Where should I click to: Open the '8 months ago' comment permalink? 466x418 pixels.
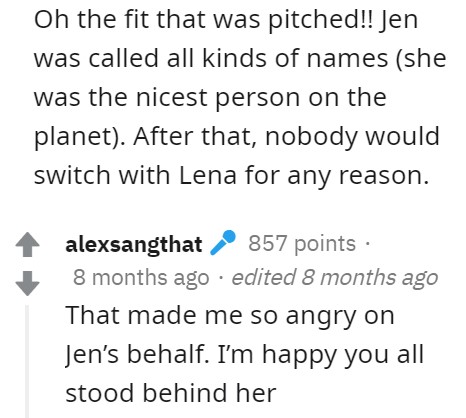[x=141, y=278]
